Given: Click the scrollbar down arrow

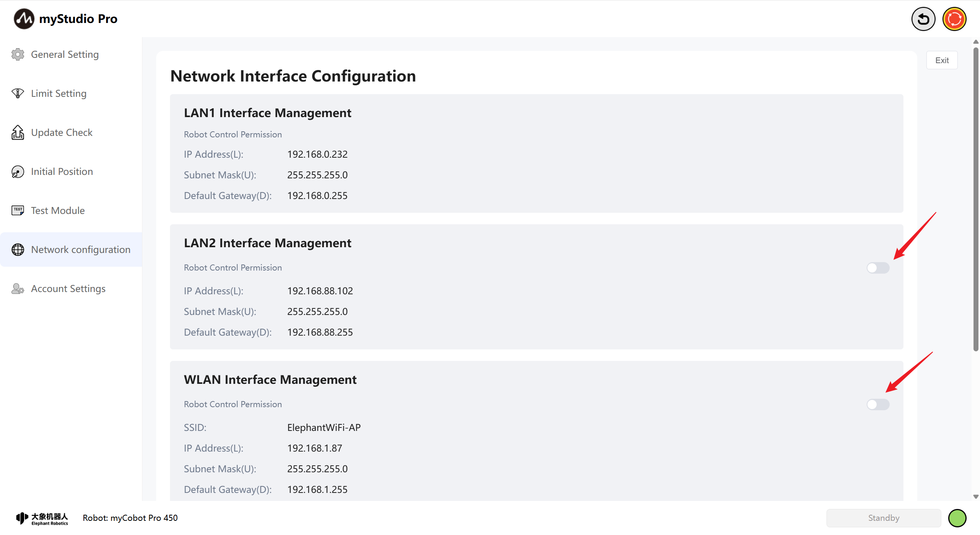Looking at the screenshot, I should [976, 497].
